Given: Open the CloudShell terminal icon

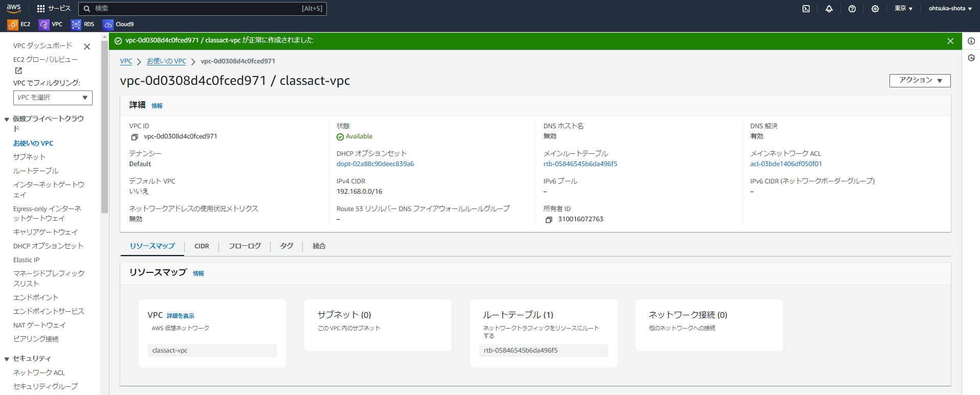Looking at the screenshot, I should pos(806,9).
